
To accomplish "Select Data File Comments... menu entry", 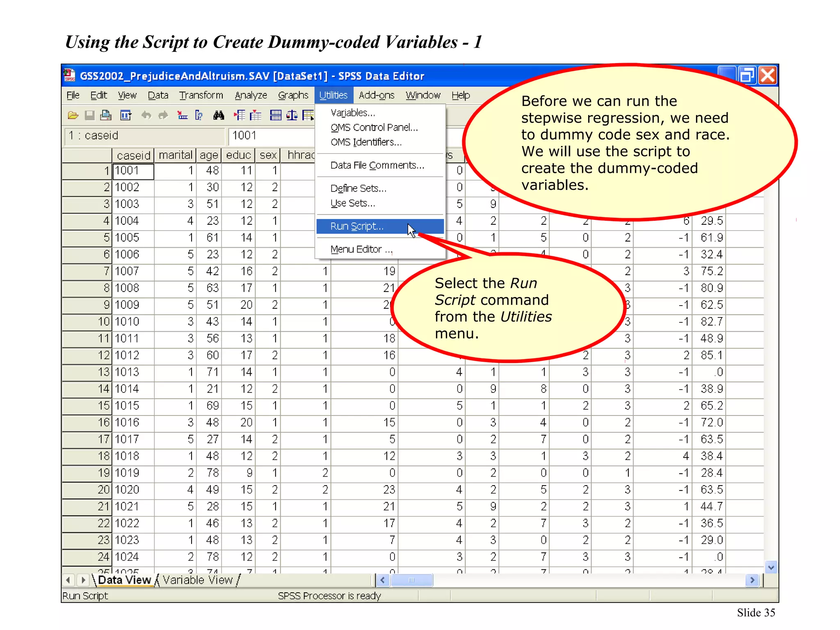I will 380,165.
